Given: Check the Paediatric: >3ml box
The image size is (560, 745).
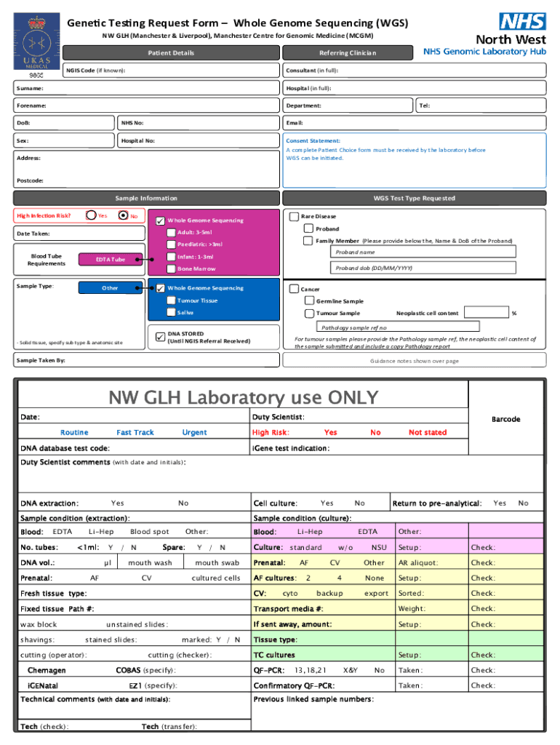Looking at the screenshot, I should 171,244.
